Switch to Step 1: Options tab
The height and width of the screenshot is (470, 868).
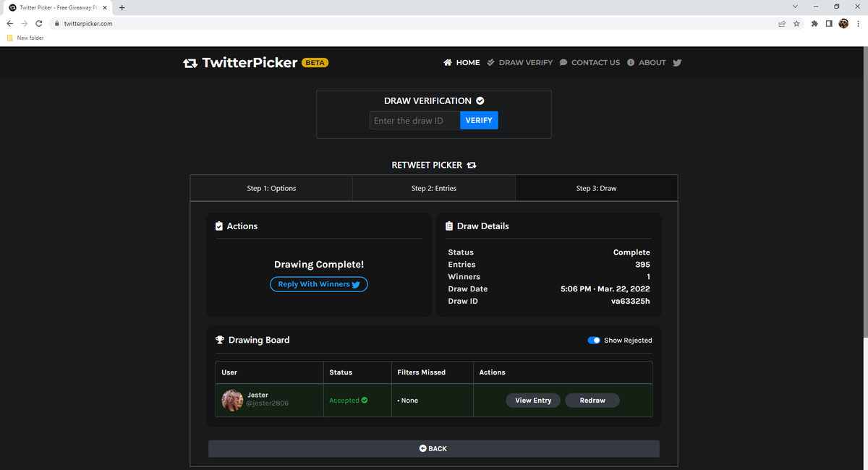(271, 188)
